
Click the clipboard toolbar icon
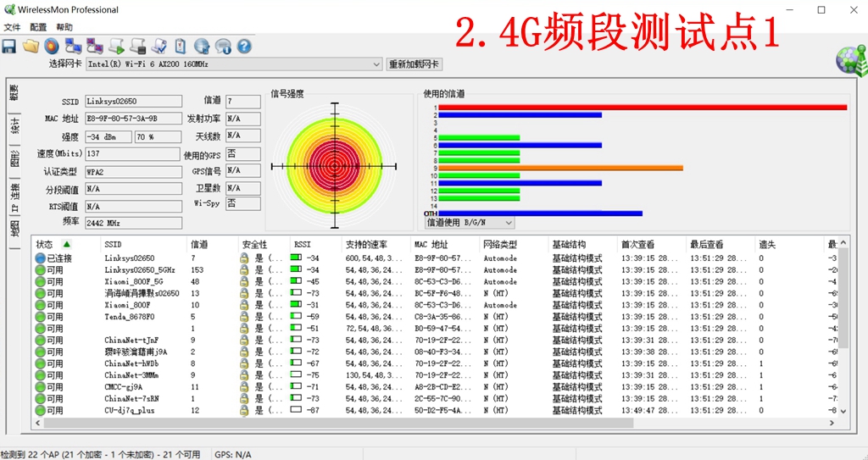pyautogui.click(x=181, y=46)
